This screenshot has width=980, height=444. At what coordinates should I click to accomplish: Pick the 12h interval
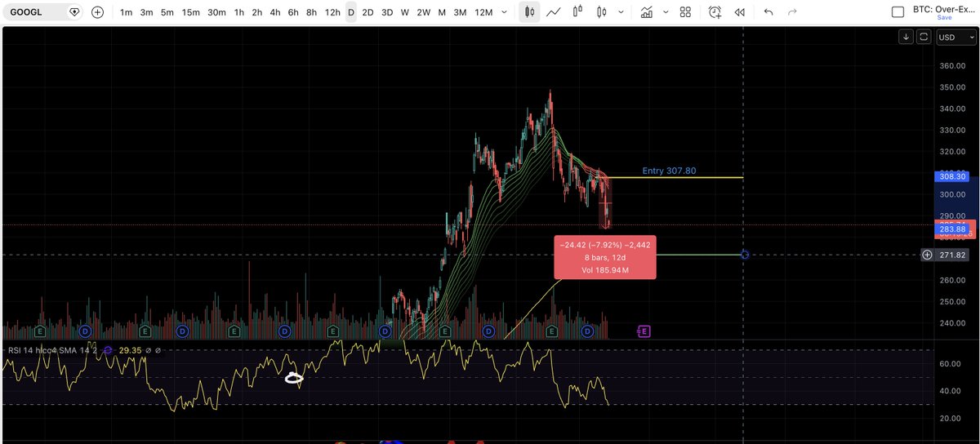332,12
